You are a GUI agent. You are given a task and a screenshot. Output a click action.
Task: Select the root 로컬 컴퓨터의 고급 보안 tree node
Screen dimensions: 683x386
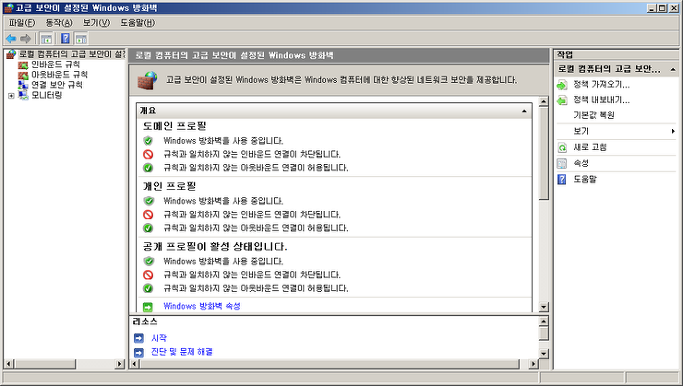click(x=72, y=54)
